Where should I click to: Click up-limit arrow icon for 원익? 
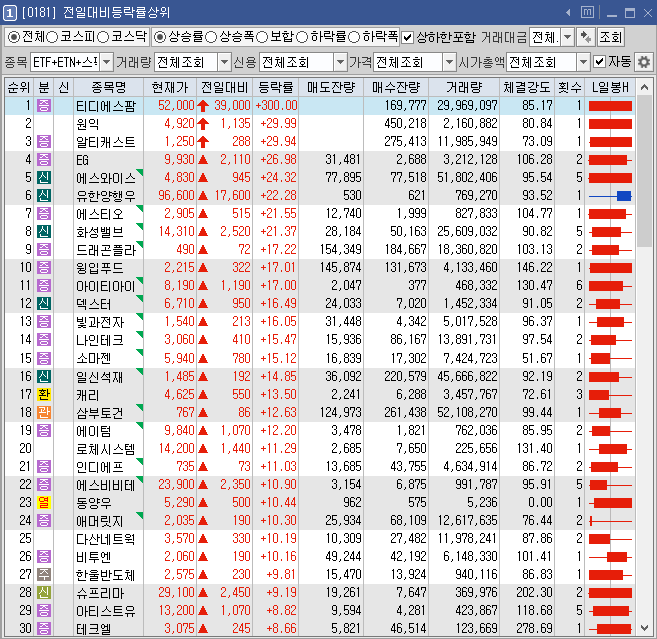click(x=203, y=124)
